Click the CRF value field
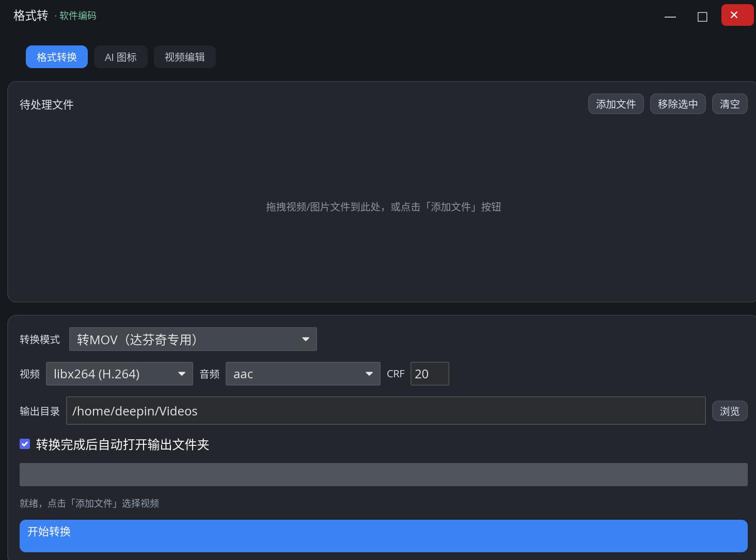Image resolution: width=756 pixels, height=560 pixels. click(430, 374)
